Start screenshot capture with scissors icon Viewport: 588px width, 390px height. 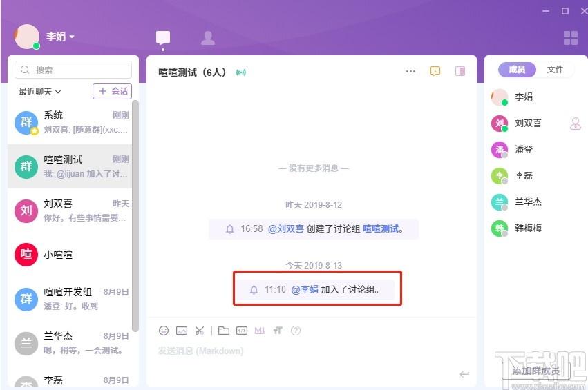[x=200, y=331]
